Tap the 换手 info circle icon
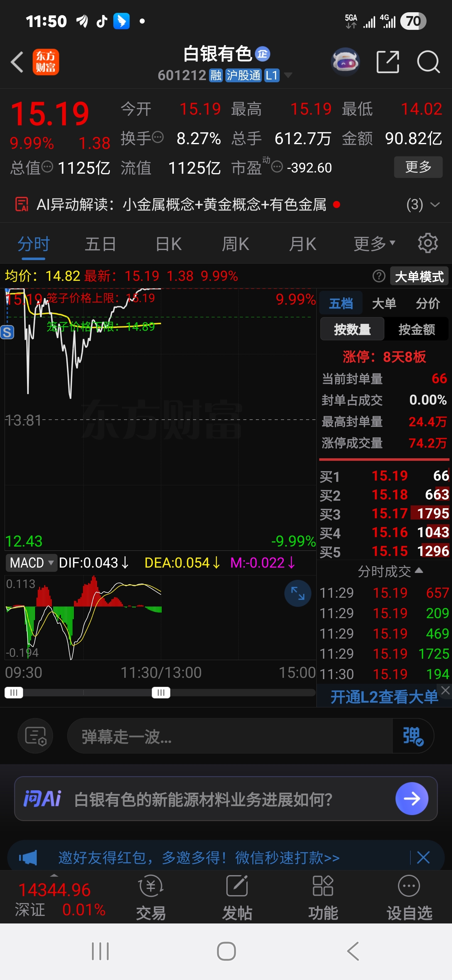Image resolution: width=452 pixels, height=980 pixels. tap(158, 137)
